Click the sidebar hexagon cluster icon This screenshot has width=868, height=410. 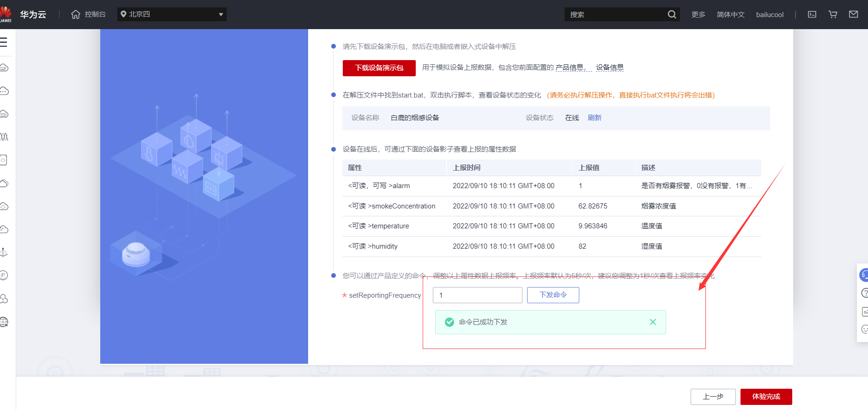click(x=4, y=299)
